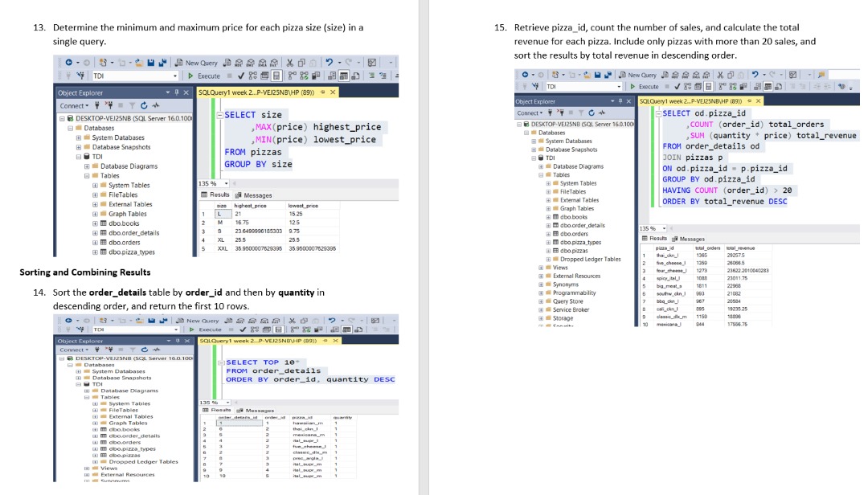Switch to Messages tab in question 13 results
868x495 pixels.
pos(253,195)
